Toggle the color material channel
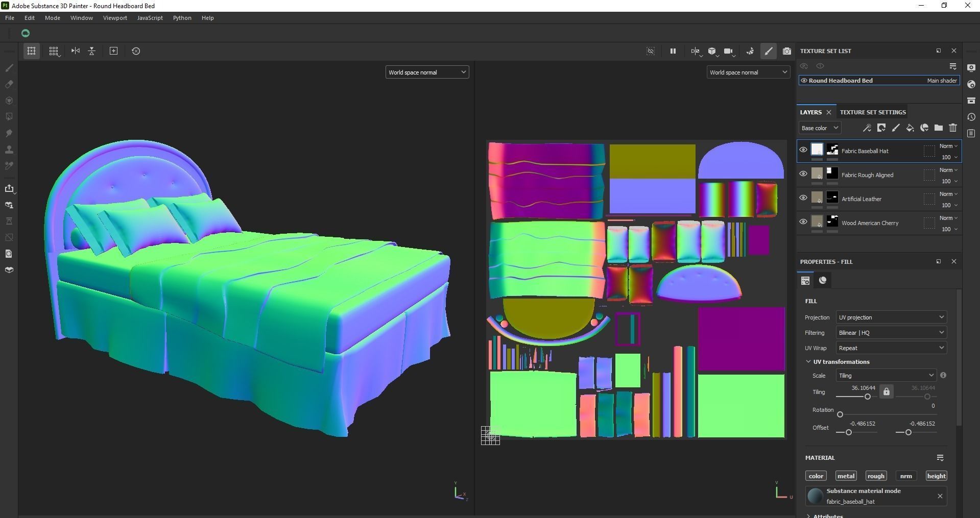980x518 pixels. 816,476
